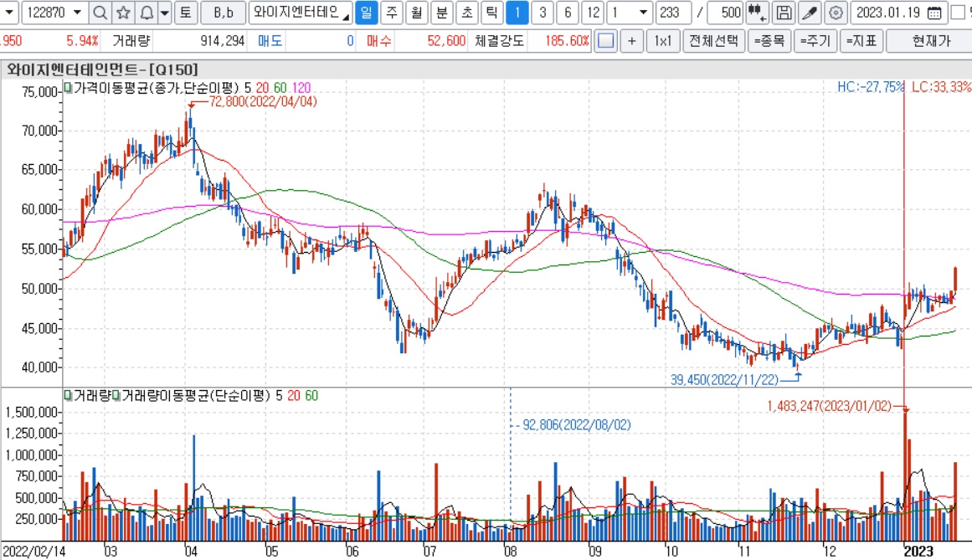
Task: Switch to the 월 monthly period tab
Action: tap(417, 13)
